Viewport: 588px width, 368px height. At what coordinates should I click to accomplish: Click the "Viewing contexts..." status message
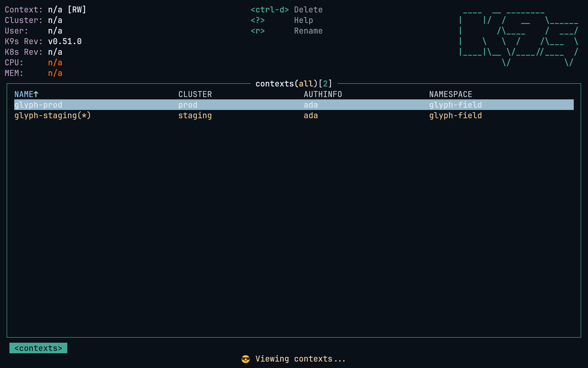pos(301,359)
